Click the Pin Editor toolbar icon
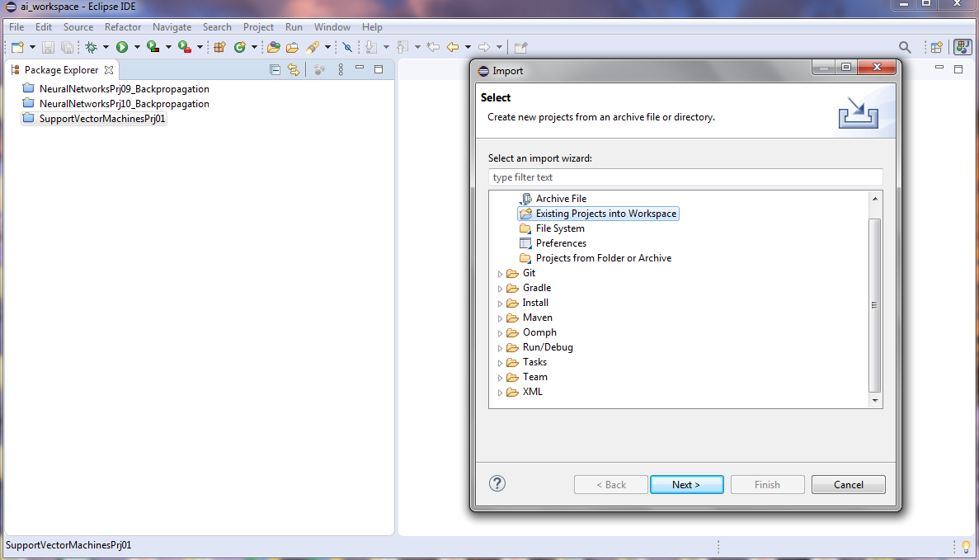The image size is (979, 560). [520, 47]
